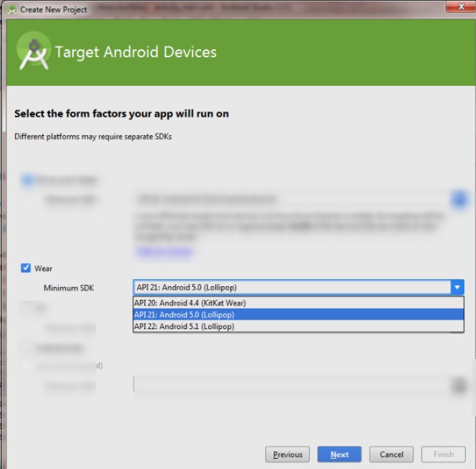Click the Android Studio logo in header
The width and height of the screenshot is (476, 469).
pyautogui.click(x=34, y=51)
